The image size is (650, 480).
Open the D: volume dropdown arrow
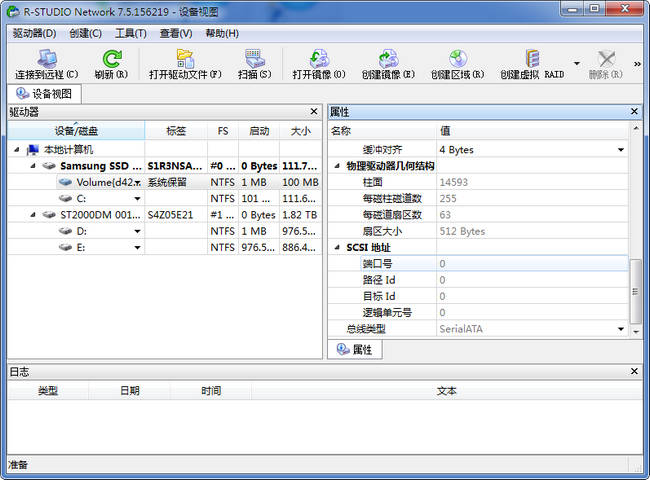click(137, 231)
